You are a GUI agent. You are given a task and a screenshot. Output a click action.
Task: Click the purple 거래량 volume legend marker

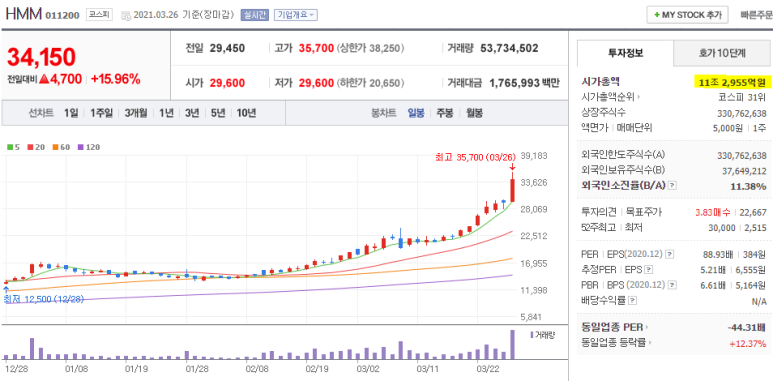[x=532, y=335]
